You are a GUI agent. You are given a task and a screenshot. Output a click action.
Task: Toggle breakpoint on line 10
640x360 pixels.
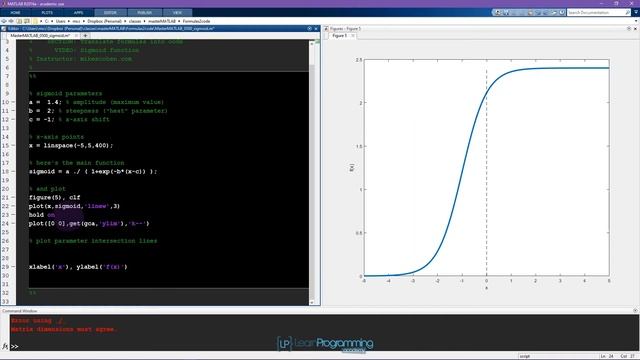click(x=13, y=102)
